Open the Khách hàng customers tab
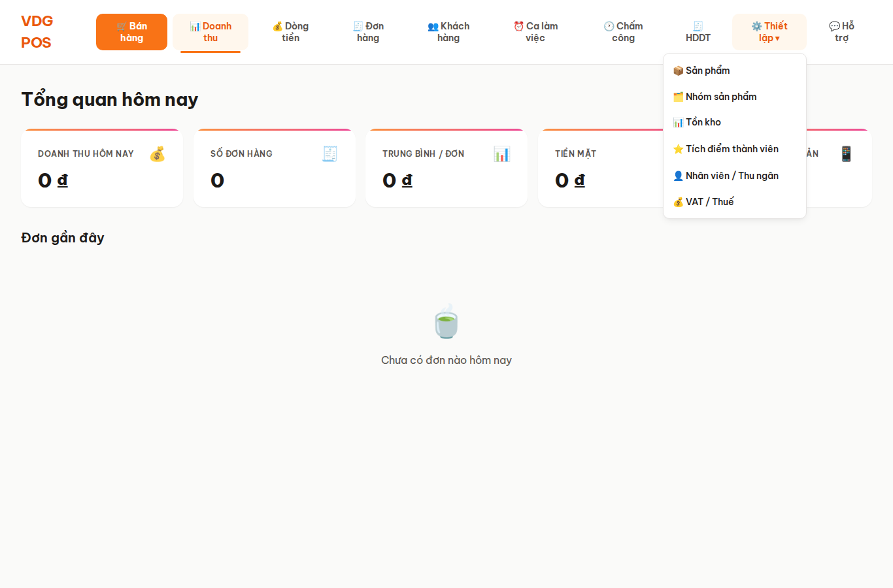The height and width of the screenshot is (588, 893). point(448,32)
